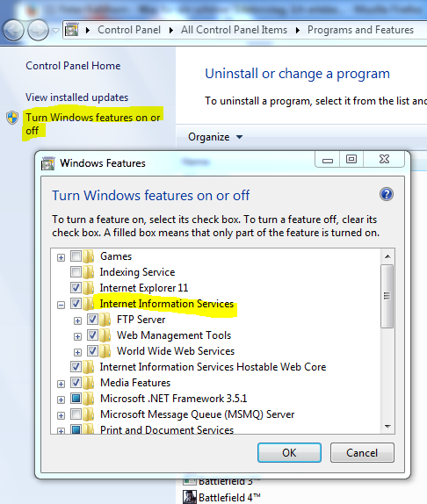Expand the Media Features tree node
The image size is (427, 504).
click(61, 384)
